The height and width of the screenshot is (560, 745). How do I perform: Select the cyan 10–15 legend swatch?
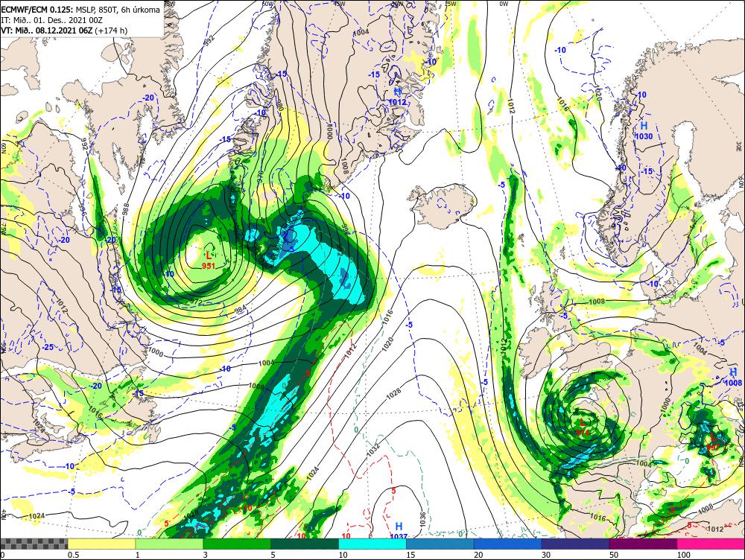tap(372, 544)
